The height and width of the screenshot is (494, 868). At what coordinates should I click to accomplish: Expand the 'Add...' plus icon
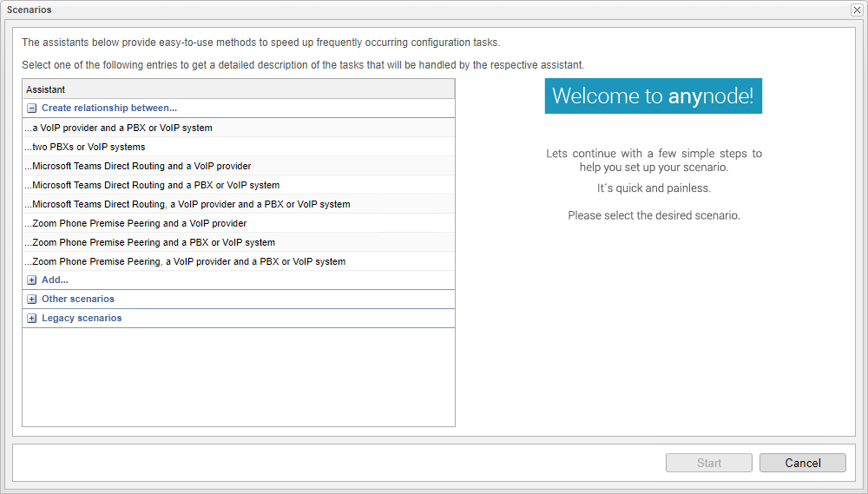(x=32, y=280)
